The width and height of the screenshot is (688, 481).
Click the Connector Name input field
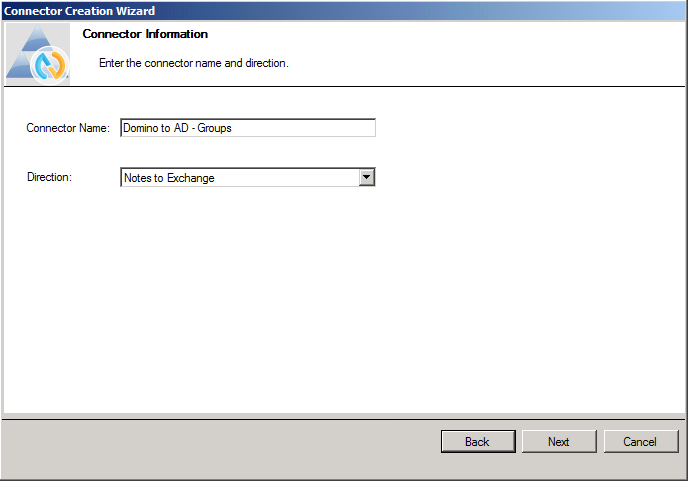(x=248, y=128)
